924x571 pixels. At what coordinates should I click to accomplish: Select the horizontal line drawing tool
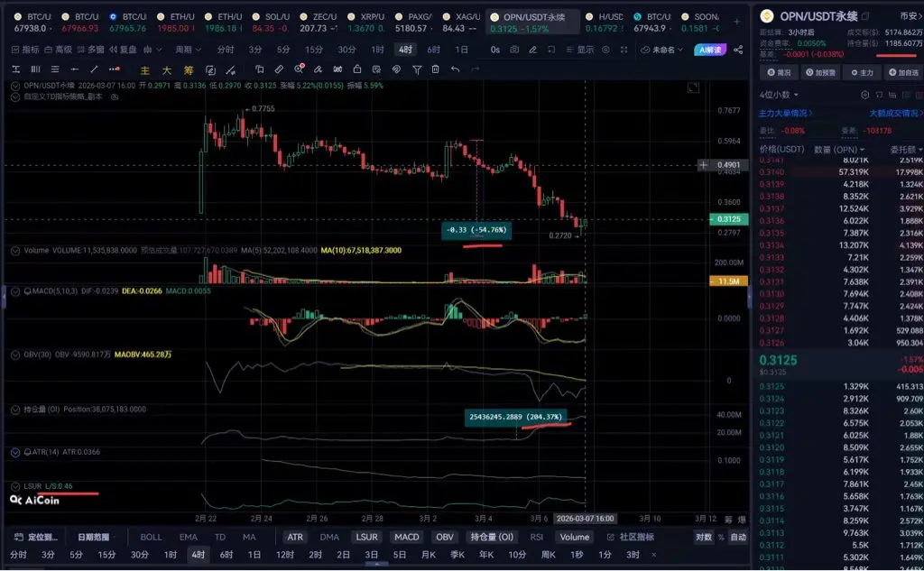(x=74, y=69)
